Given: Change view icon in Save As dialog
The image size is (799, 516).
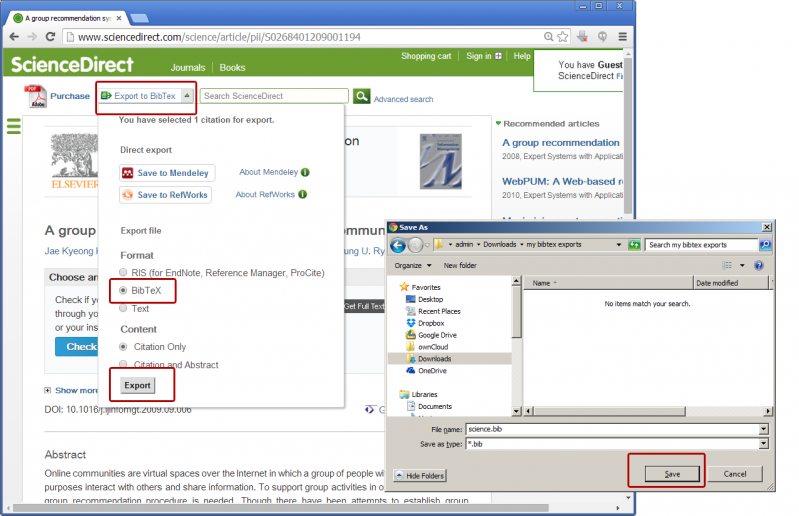Looking at the screenshot, I should click(727, 265).
